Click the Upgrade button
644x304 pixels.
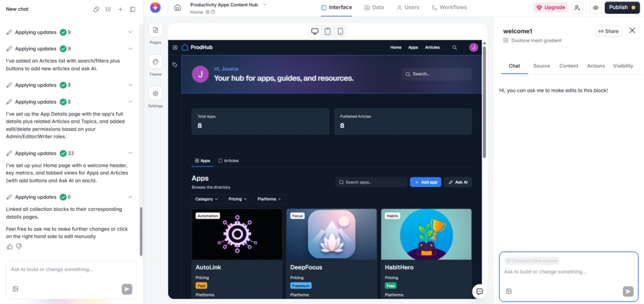click(551, 8)
